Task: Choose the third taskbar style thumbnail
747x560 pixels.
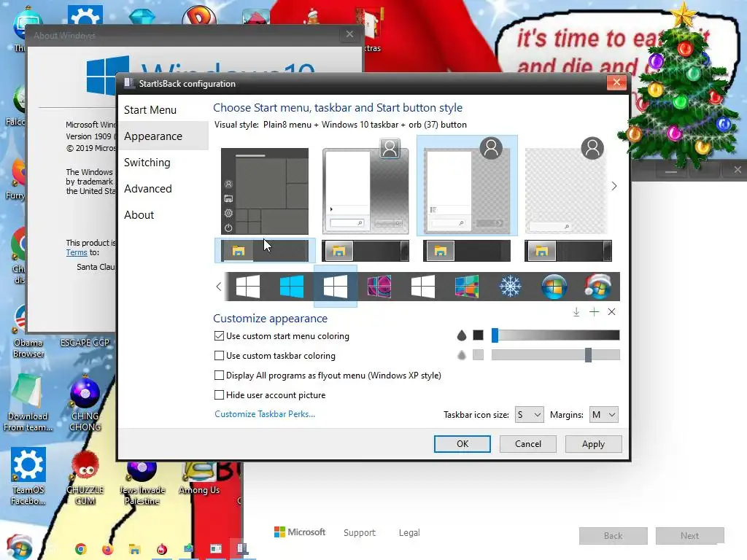Action: pyautogui.click(x=467, y=251)
